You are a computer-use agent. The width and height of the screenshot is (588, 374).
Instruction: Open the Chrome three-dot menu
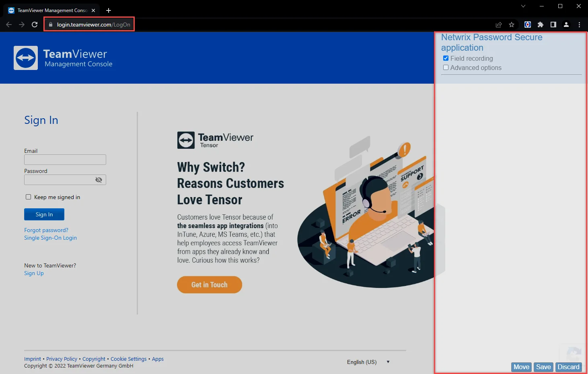(579, 25)
